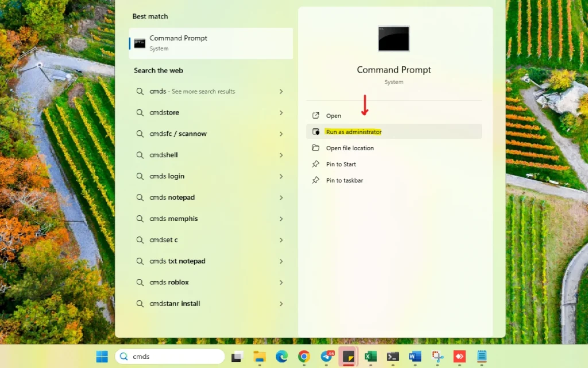Click the pin icon beside Pin to taskbar
588x368 pixels.
point(316,180)
